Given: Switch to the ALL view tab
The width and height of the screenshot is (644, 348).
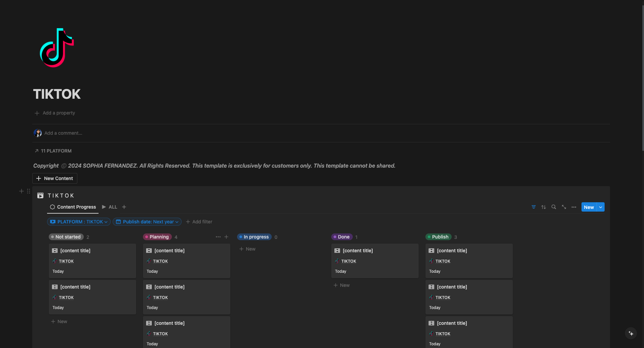Looking at the screenshot, I should click(110, 207).
